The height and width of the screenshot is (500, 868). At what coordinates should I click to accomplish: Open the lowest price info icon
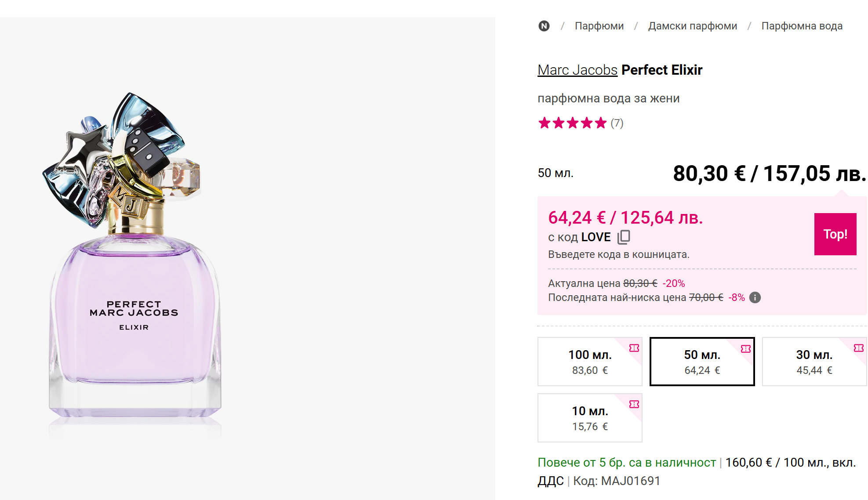click(x=755, y=297)
